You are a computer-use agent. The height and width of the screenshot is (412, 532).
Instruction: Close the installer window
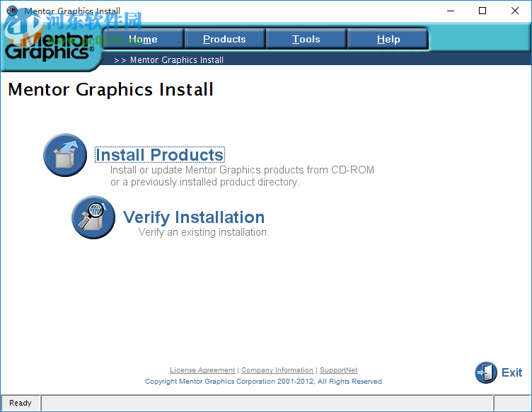pyautogui.click(x=515, y=11)
